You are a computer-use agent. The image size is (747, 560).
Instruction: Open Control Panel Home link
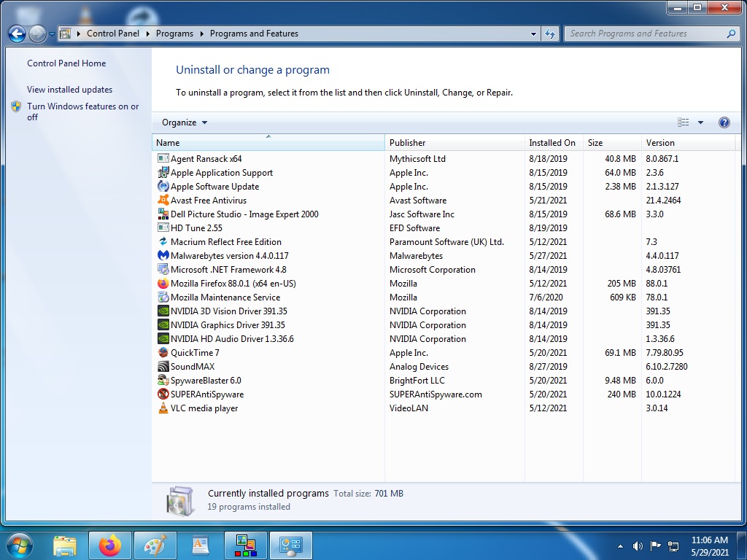click(x=66, y=63)
